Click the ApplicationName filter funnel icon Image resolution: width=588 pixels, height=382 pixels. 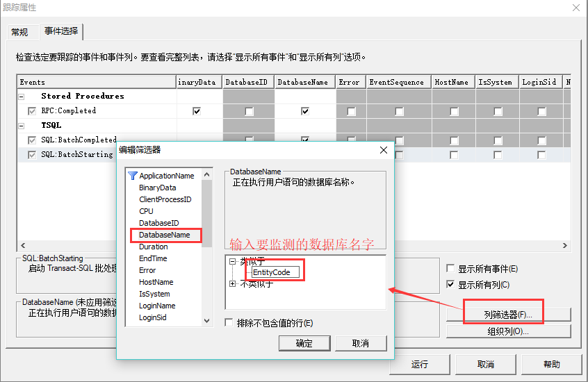[x=132, y=176]
